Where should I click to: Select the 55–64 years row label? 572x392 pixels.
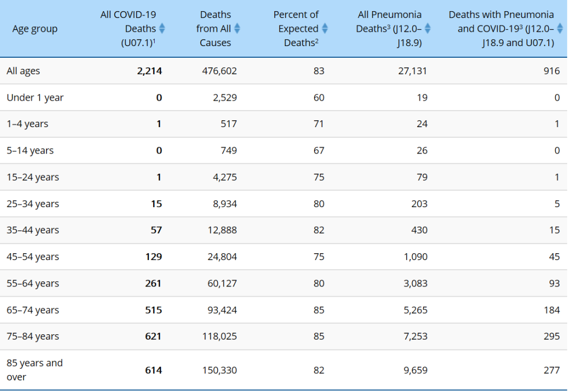pos(33,283)
